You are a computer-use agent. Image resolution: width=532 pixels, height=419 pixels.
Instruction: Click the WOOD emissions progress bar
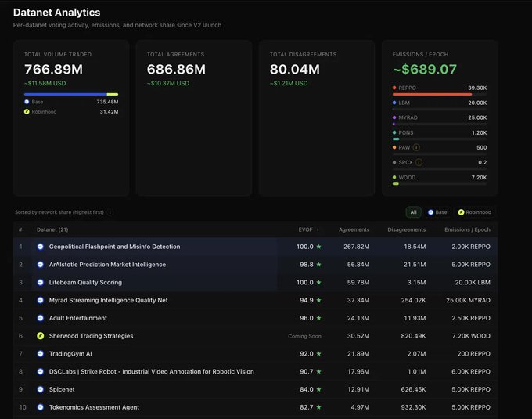[440, 184]
